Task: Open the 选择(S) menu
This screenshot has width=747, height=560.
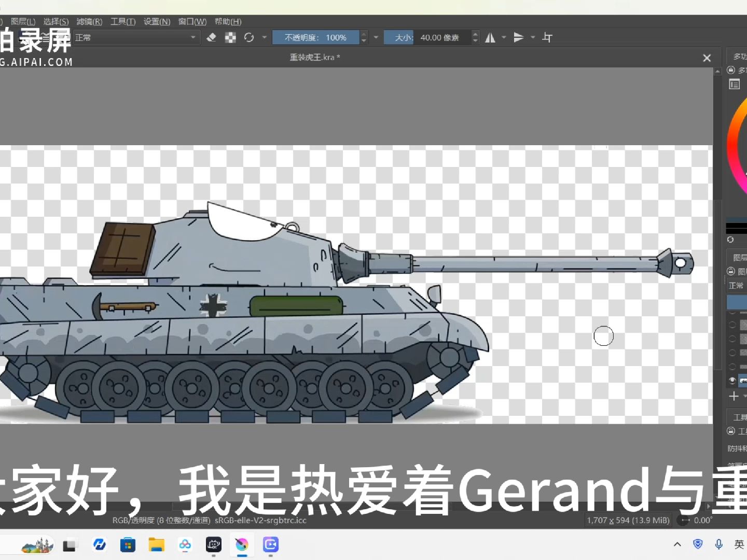Action: click(x=56, y=21)
